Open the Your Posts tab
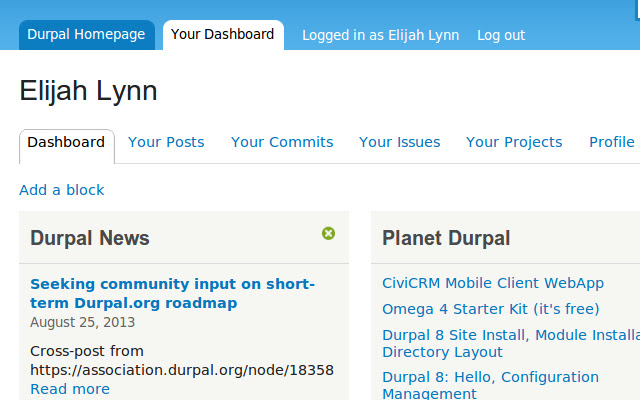 pos(166,142)
